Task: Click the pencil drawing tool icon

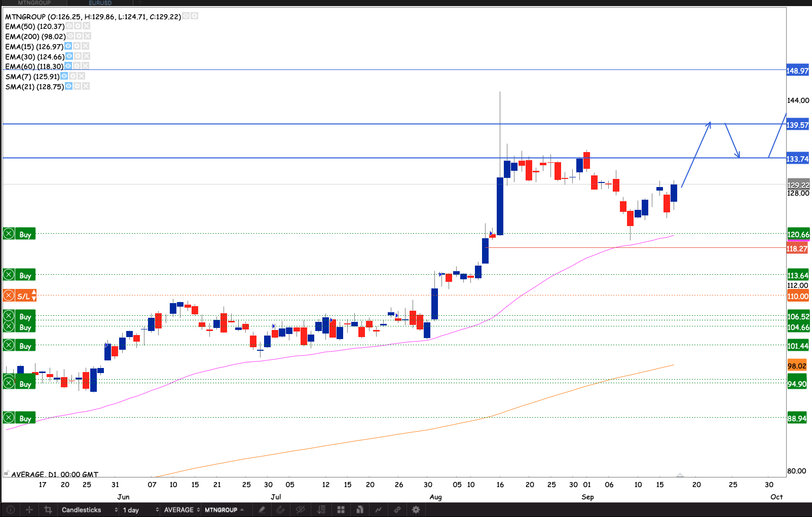Action: coord(262,510)
